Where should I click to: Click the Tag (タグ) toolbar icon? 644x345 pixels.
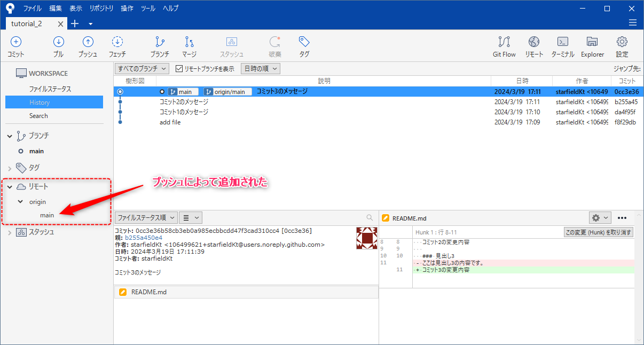tap(304, 42)
